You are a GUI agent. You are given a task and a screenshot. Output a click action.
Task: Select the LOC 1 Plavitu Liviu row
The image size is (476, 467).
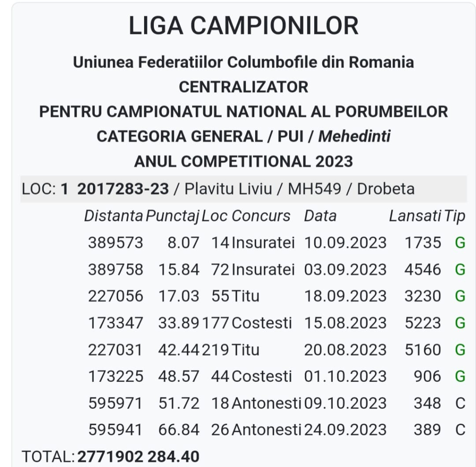coord(244,189)
